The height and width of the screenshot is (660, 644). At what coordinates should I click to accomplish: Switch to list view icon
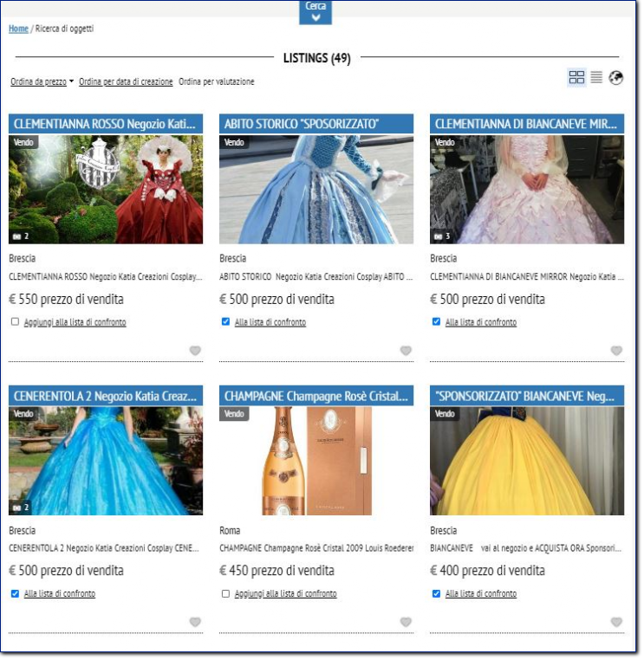[596, 78]
